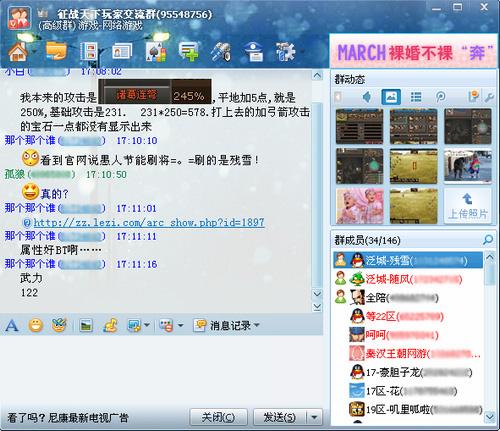Open the font selection A tool
500x431 pixels.
tap(12, 326)
